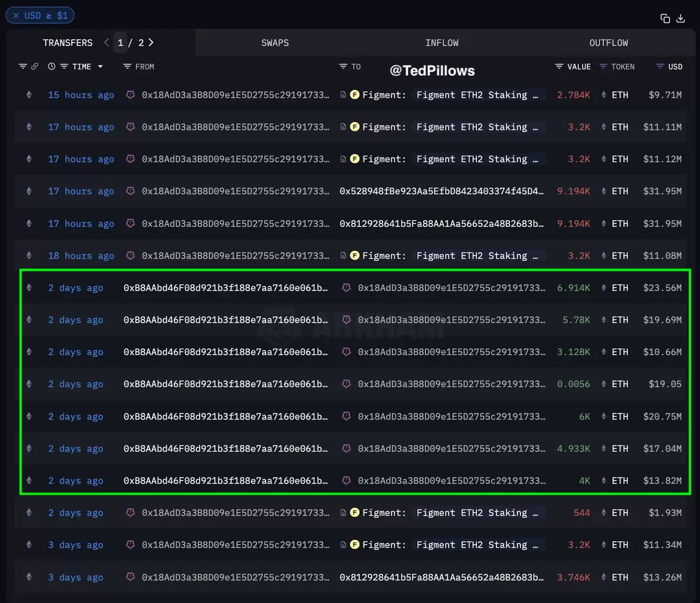Remove the USD ≥ $1 filter chip
700x603 pixels.
(x=16, y=16)
